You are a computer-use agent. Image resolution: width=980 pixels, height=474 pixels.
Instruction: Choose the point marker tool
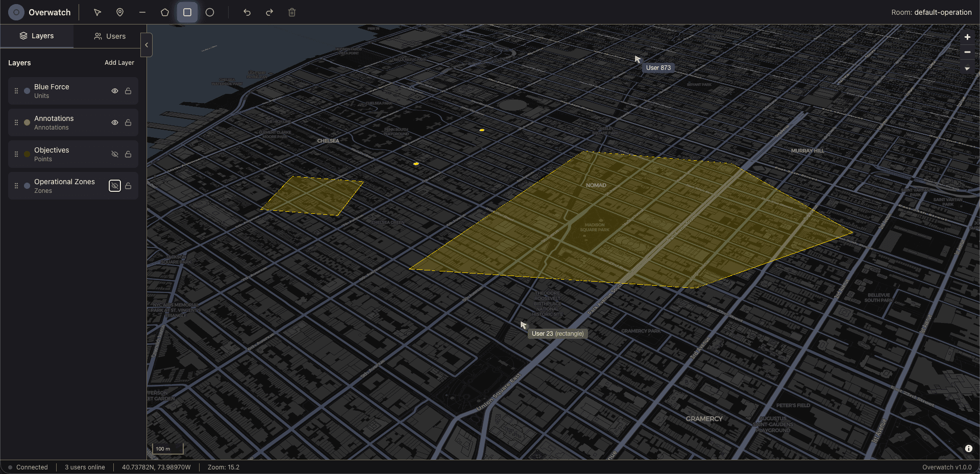click(x=119, y=12)
